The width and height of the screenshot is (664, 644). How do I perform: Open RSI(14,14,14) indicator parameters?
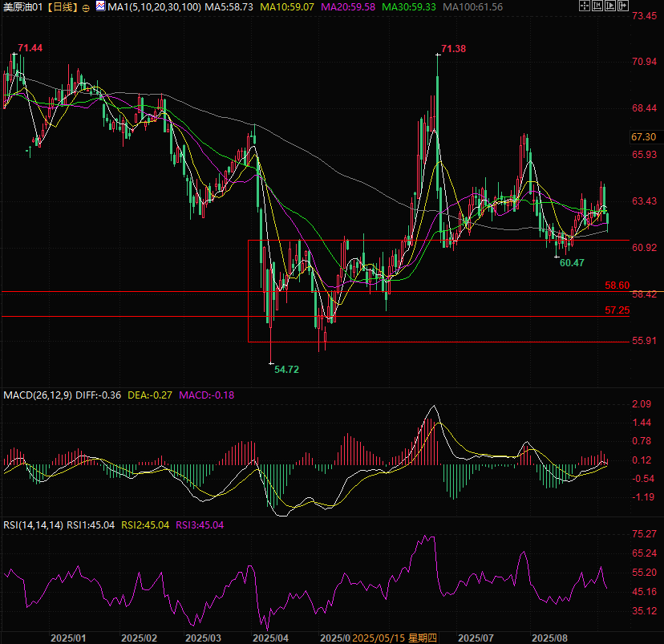(x=32, y=525)
